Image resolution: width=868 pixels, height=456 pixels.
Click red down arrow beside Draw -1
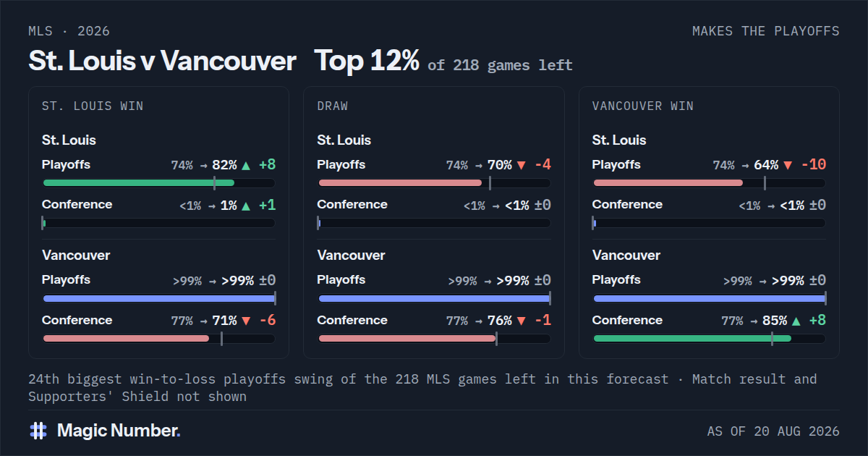tap(521, 321)
